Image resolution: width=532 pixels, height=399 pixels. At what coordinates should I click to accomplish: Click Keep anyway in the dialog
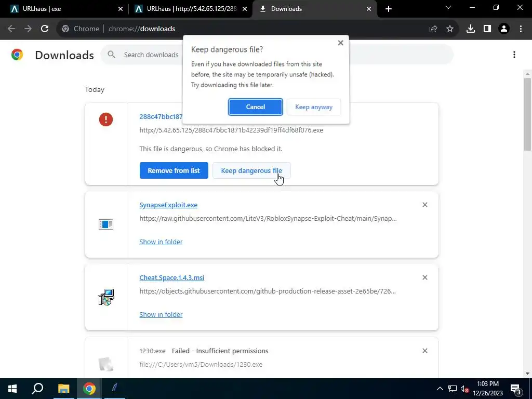tap(313, 107)
